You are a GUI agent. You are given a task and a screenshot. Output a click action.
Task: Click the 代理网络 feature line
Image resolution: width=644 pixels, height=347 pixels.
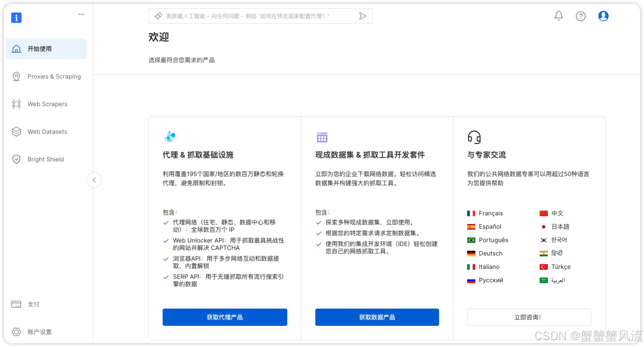click(224, 226)
